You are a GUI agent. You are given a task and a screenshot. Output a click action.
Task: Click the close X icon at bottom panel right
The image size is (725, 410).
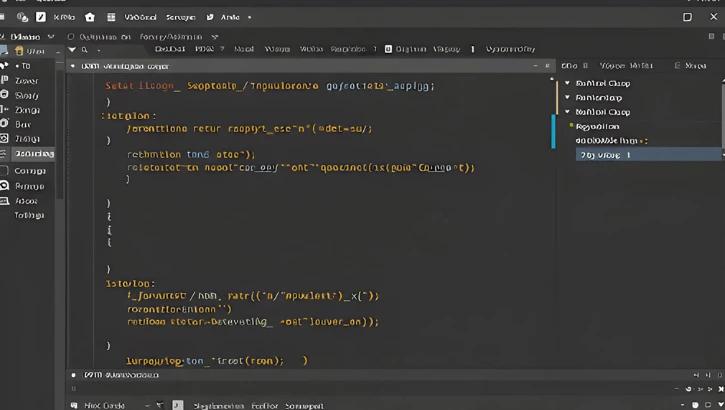720,389
